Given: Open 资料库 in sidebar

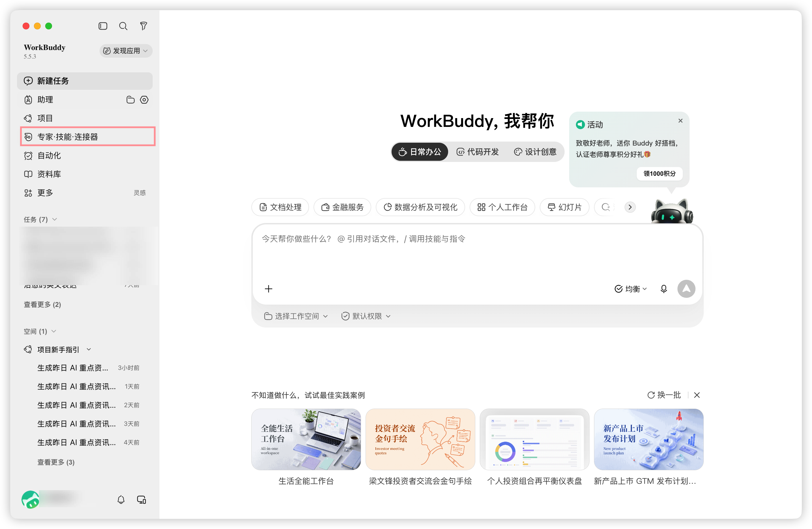Looking at the screenshot, I should click(85, 174).
